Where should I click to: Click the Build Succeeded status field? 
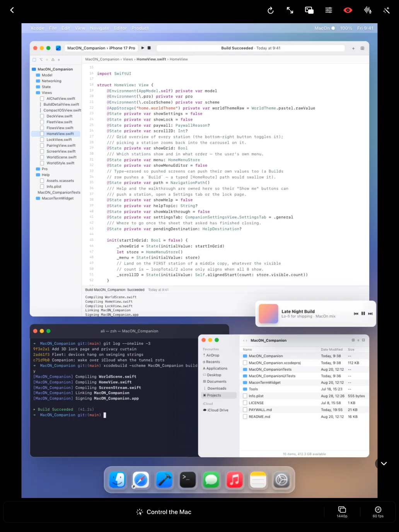point(251,48)
